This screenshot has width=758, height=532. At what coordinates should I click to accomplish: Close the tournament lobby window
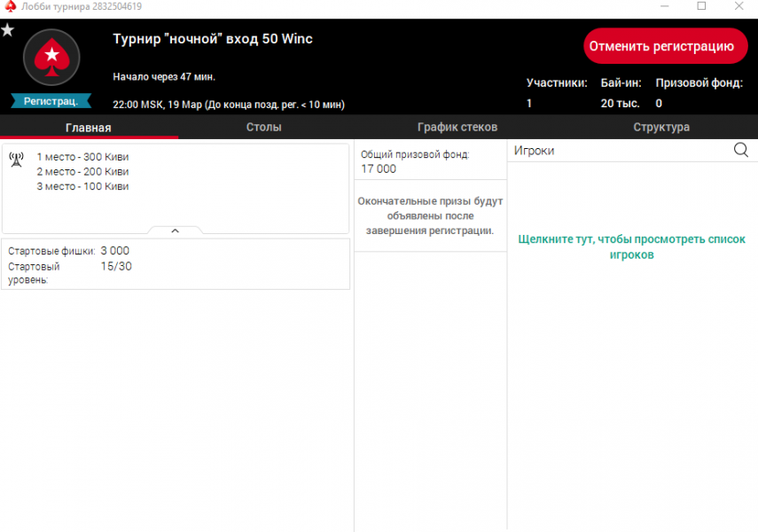pos(738,6)
